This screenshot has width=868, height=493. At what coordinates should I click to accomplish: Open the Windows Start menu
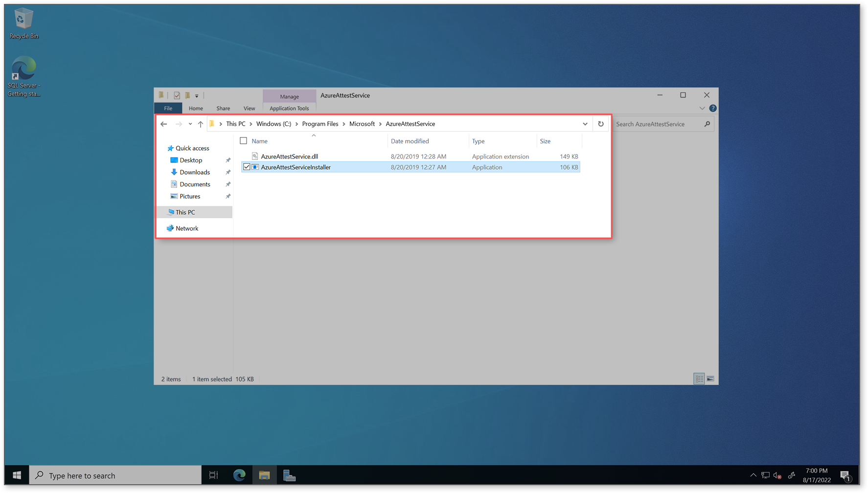(17, 475)
